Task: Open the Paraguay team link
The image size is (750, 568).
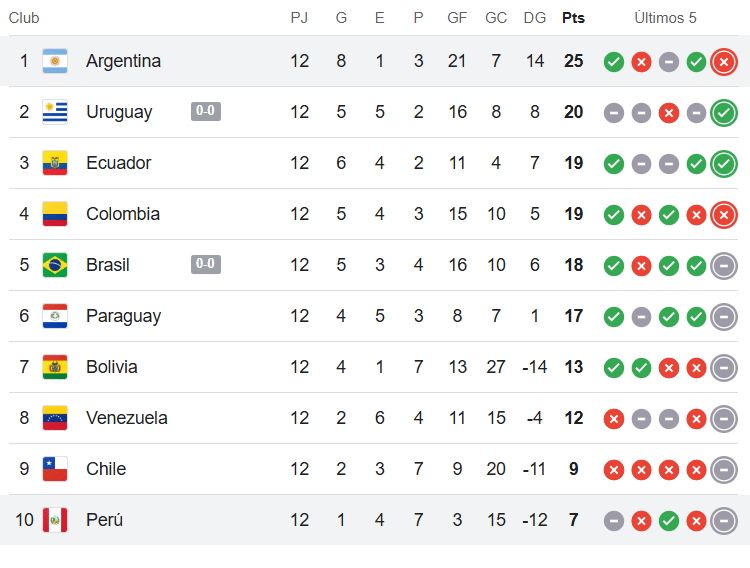Action: (x=123, y=316)
